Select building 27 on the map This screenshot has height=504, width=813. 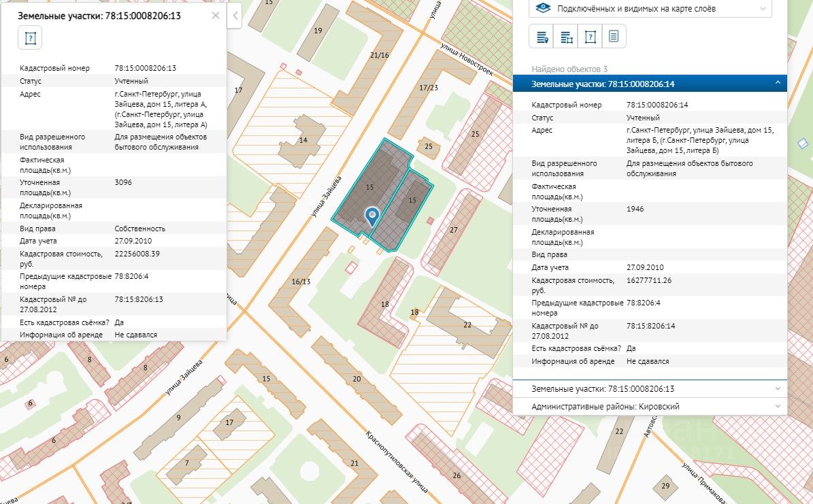[453, 230]
